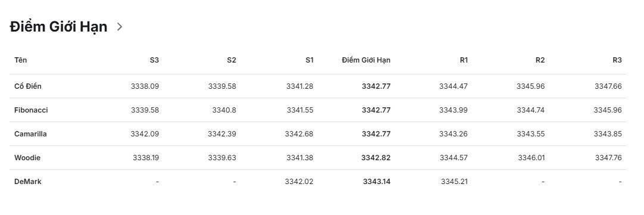Click the Woodie row label
The image size is (644, 215).
tap(27, 158)
